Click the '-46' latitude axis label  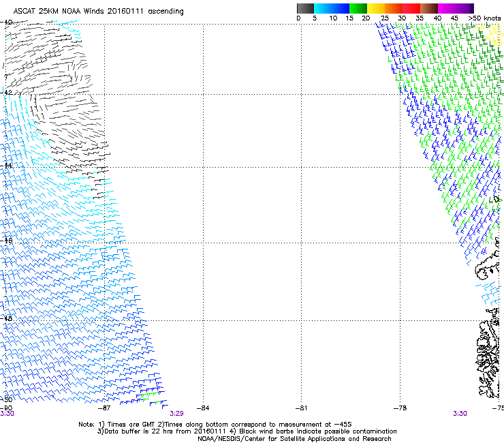(x=6, y=241)
